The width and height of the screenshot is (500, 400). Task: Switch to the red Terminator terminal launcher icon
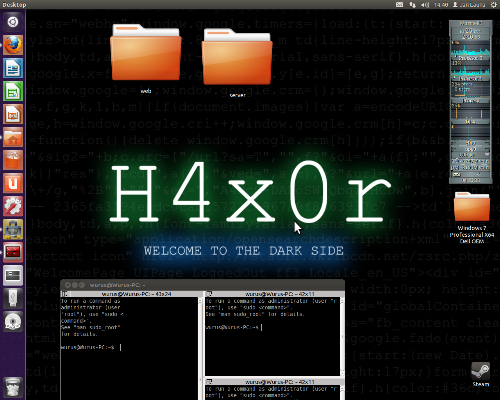pos(13,252)
